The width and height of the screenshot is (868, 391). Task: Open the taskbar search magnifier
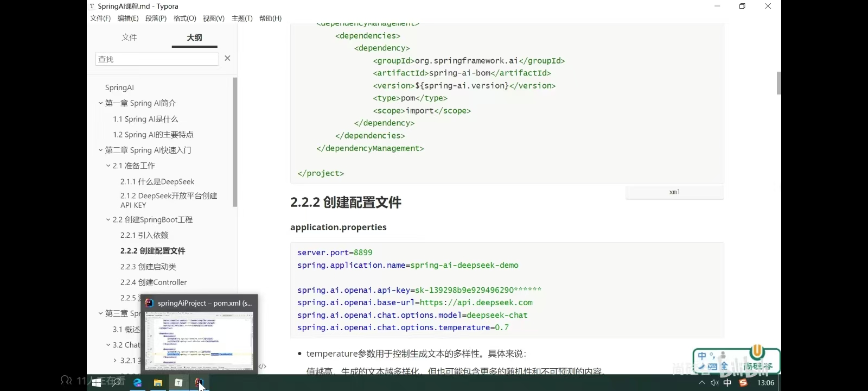pyautogui.click(x=116, y=383)
